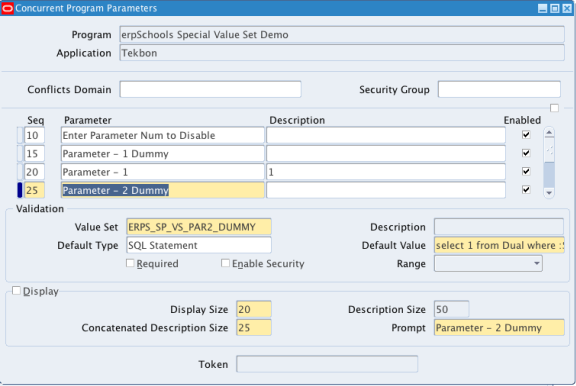This screenshot has height=386, width=576.
Task: Click Description field of seq 15 row
Action: 386,154
